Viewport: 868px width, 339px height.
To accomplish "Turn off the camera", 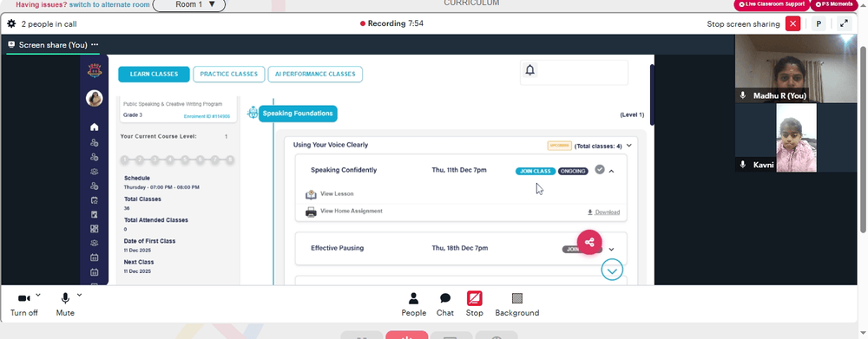I will click(23, 304).
